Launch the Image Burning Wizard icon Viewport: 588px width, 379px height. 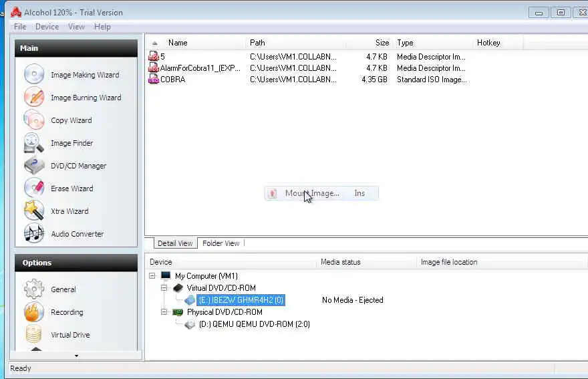[x=34, y=97]
